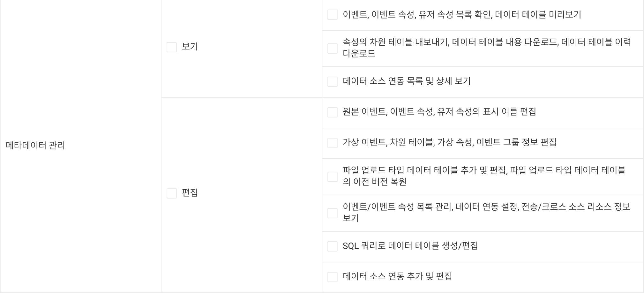
Task: Check 데이터 소스 연동 목록 및 상세 보기
Action: point(333,82)
